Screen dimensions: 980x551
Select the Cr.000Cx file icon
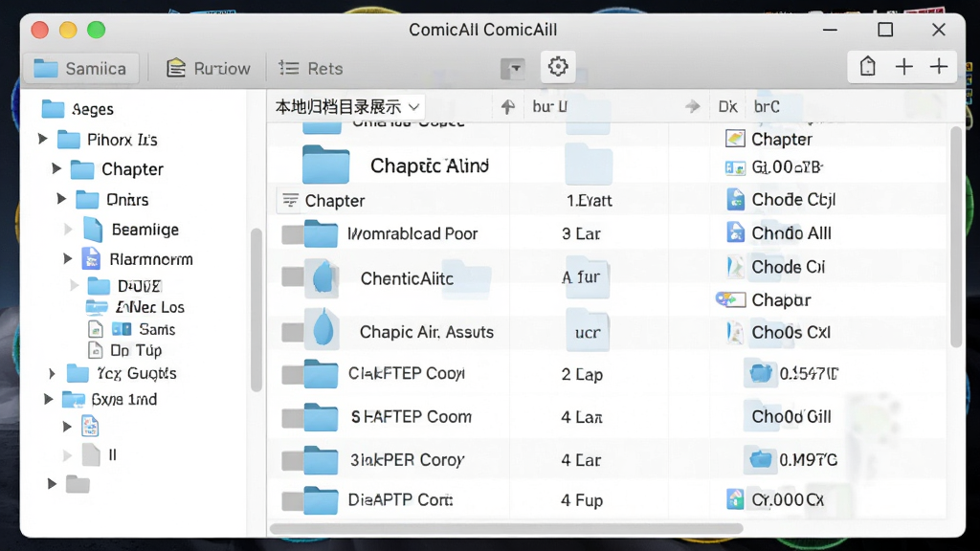click(735, 499)
